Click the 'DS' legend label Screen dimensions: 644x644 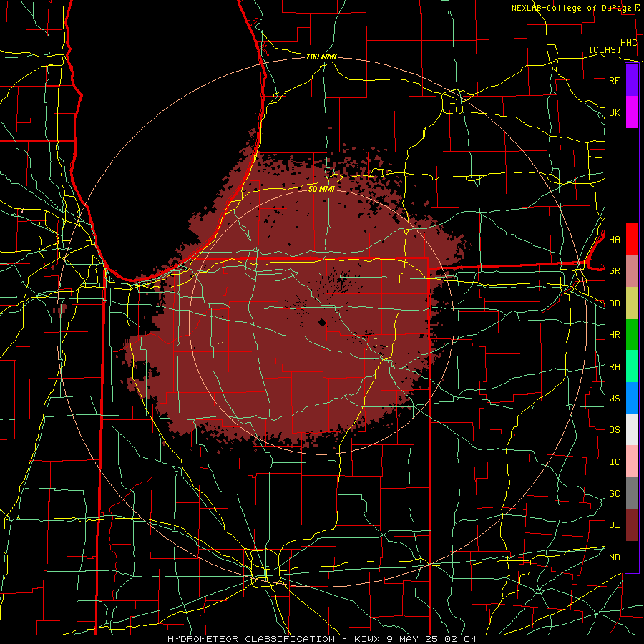click(x=614, y=430)
